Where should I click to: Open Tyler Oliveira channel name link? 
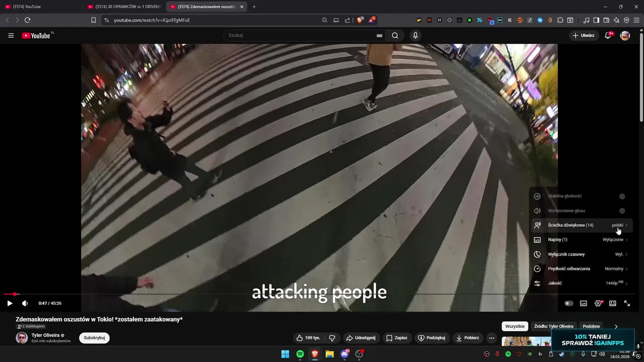45,335
